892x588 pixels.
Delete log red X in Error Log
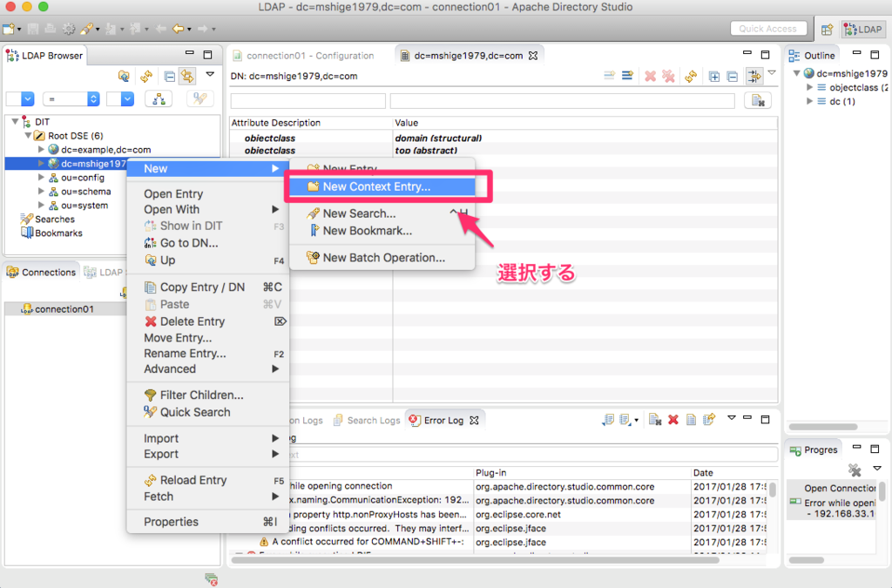pyautogui.click(x=673, y=420)
